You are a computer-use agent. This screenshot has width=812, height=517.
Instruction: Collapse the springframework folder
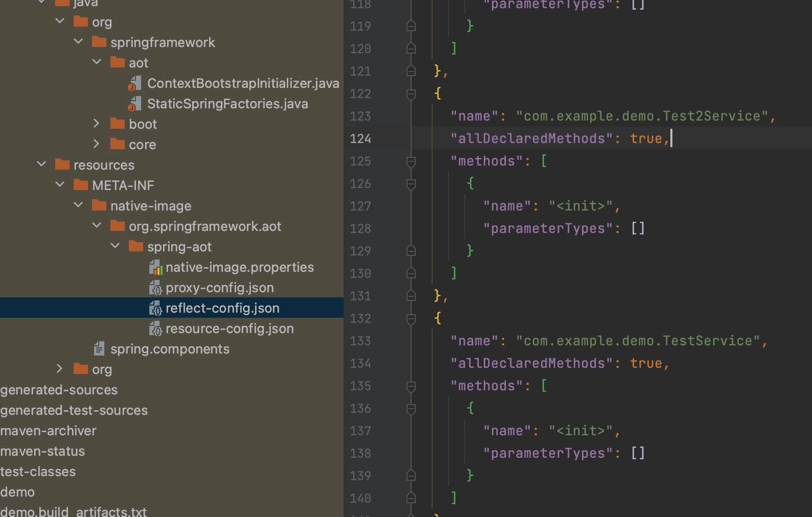point(78,41)
